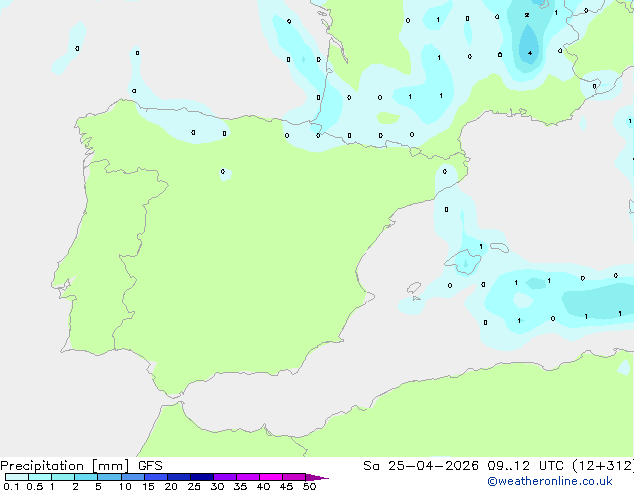Click the '50' legend scale label
Image resolution: width=634 pixels, height=490 pixels.
(309, 486)
